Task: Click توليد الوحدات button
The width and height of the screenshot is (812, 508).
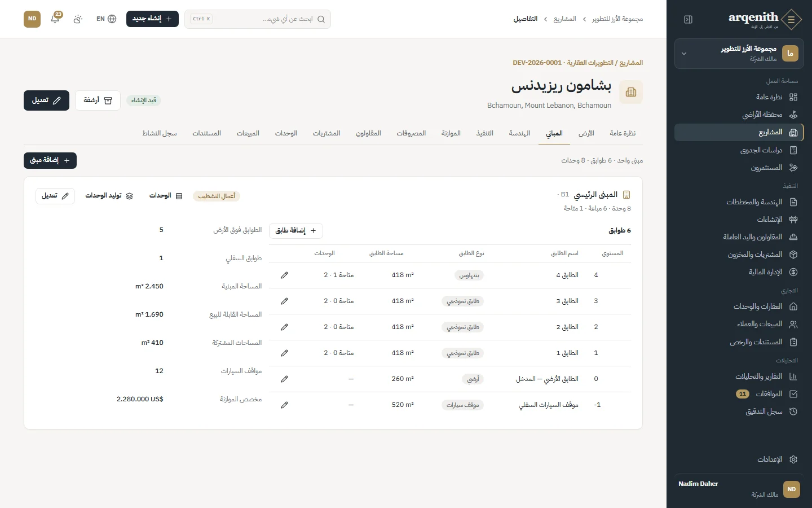Action: (109, 196)
